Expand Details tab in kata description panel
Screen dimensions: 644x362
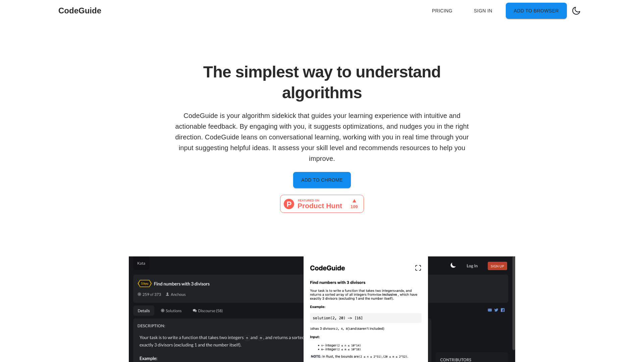click(144, 310)
